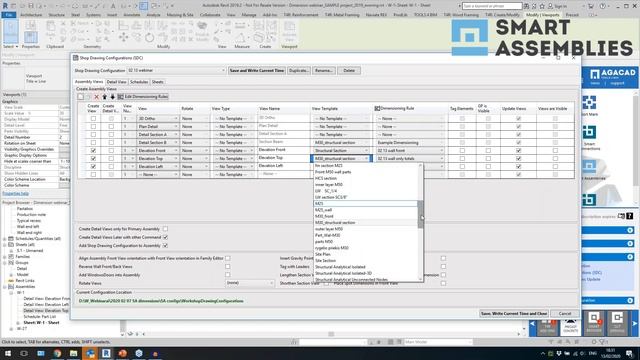Click the Smart Assemblies icon in the AGACAD panel
This screenshot has height=360, width=640.
click(x=589, y=166)
